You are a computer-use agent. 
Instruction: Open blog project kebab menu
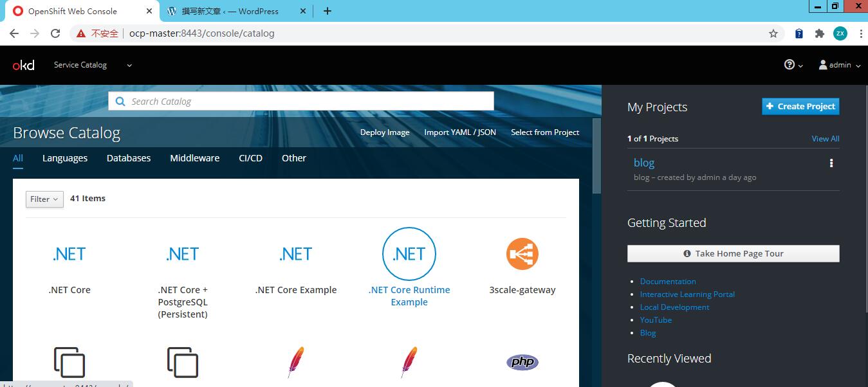(x=831, y=163)
